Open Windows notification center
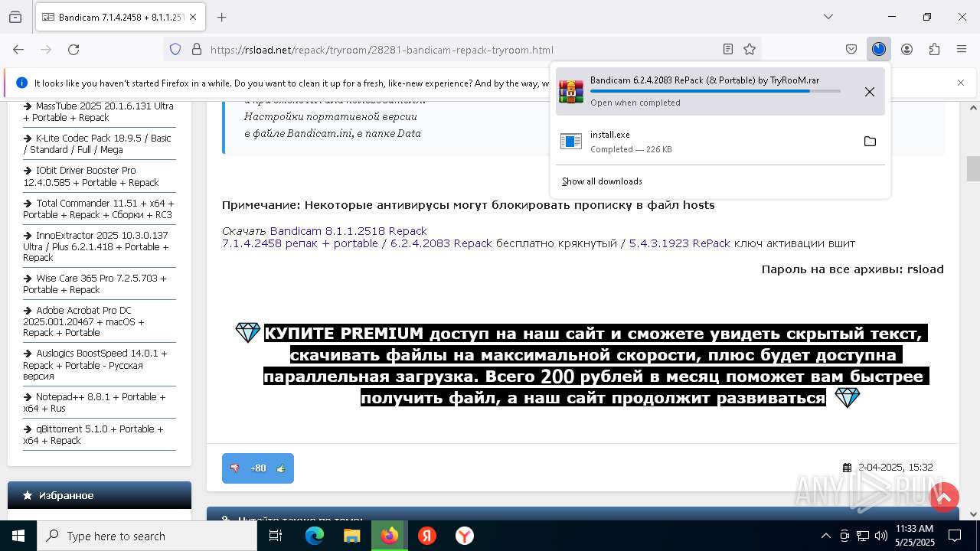Viewport: 980px width, 551px height. [x=955, y=536]
